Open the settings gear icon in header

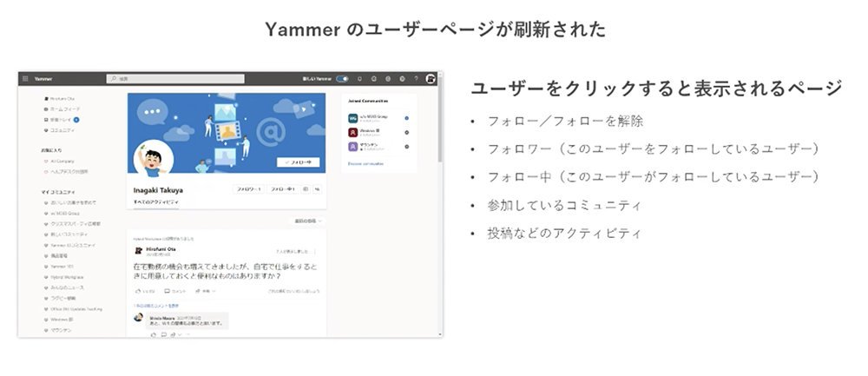pyautogui.click(x=402, y=79)
